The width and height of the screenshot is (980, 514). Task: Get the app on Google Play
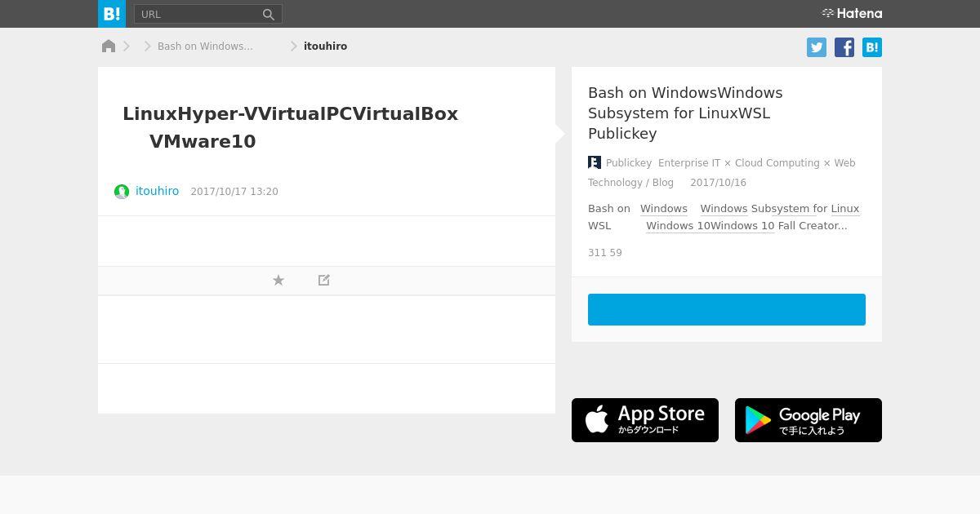[808, 420]
